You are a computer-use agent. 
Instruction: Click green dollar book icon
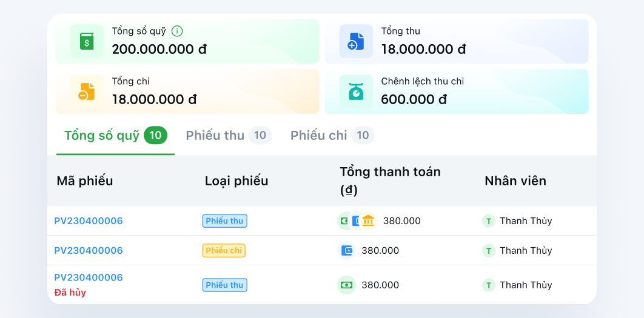point(87,41)
